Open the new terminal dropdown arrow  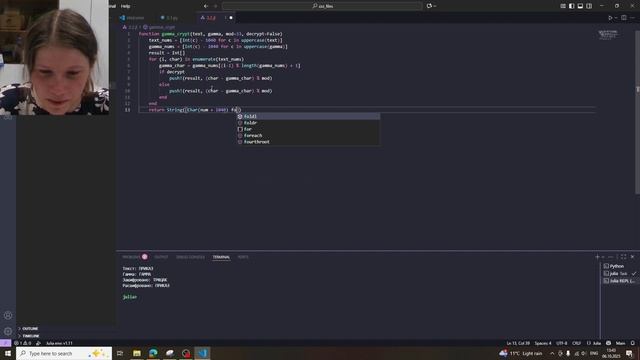[603, 257]
